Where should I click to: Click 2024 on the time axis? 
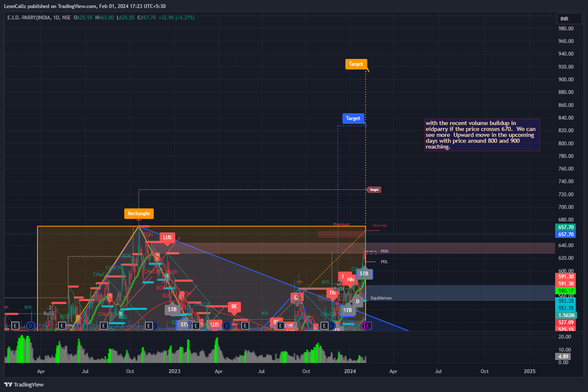coord(350,371)
